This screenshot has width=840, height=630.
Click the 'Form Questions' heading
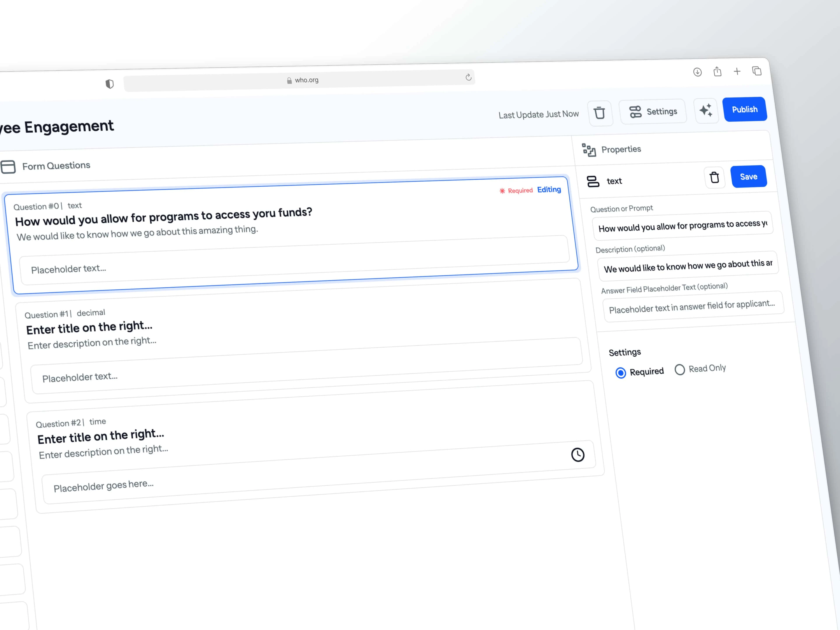click(56, 166)
